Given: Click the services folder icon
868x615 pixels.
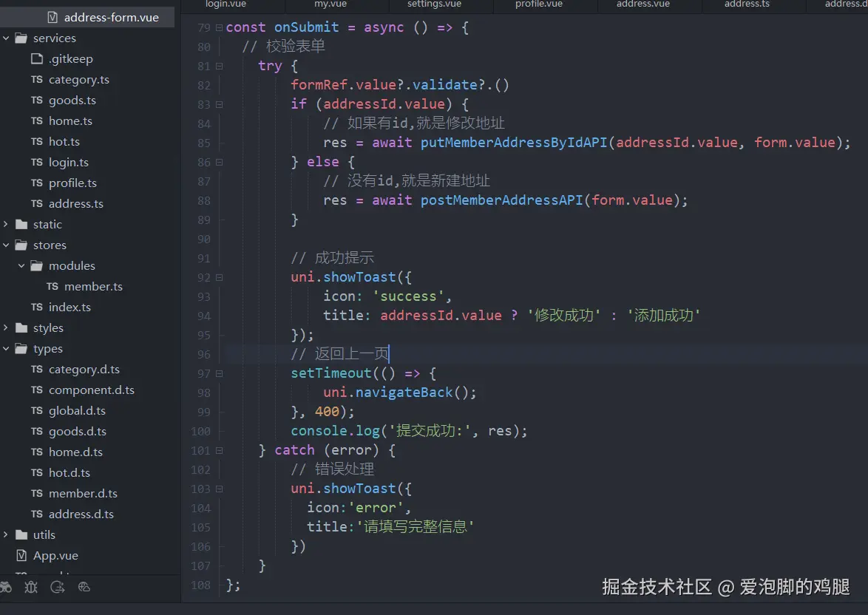Looking at the screenshot, I should (21, 38).
